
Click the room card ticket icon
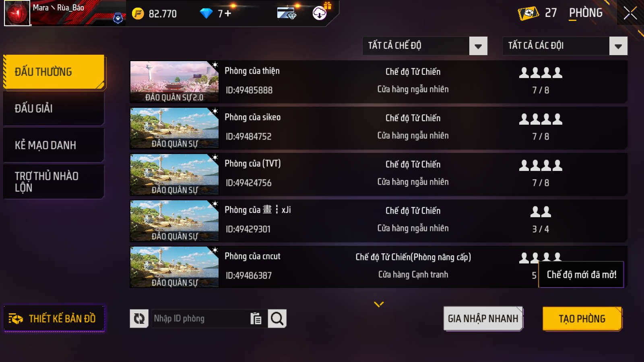[x=528, y=13]
